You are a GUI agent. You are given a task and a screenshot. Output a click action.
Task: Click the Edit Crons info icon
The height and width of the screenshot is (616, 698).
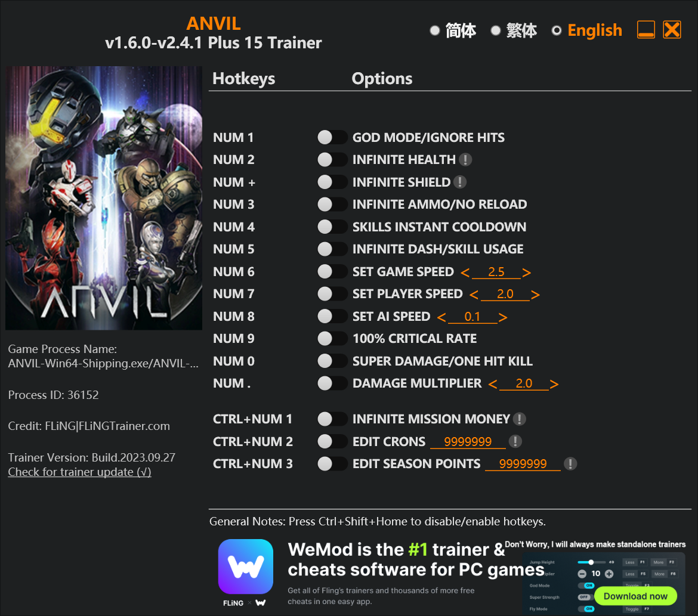[515, 441]
